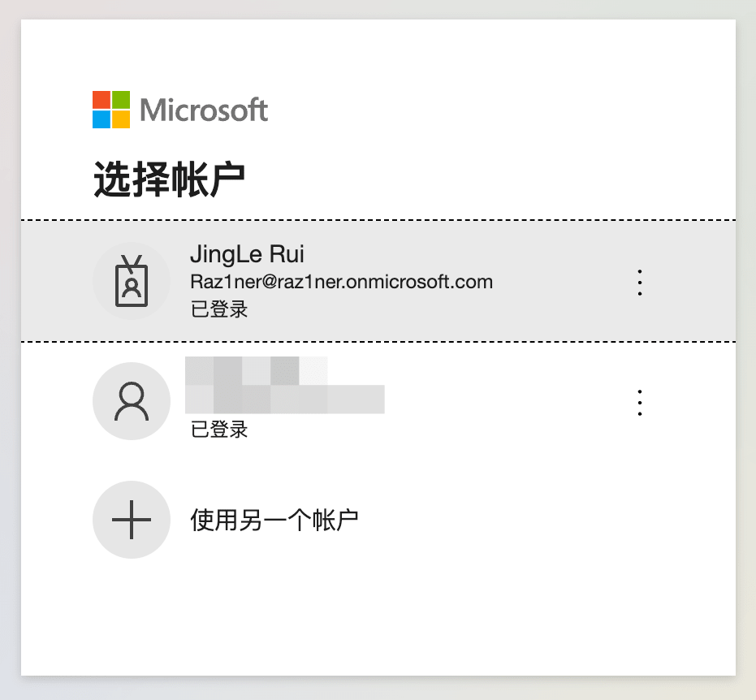The image size is (756, 700).
Task: Click the Raz1ner@raz1ner.onmicrosoft.com email address
Action: pos(341,282)
